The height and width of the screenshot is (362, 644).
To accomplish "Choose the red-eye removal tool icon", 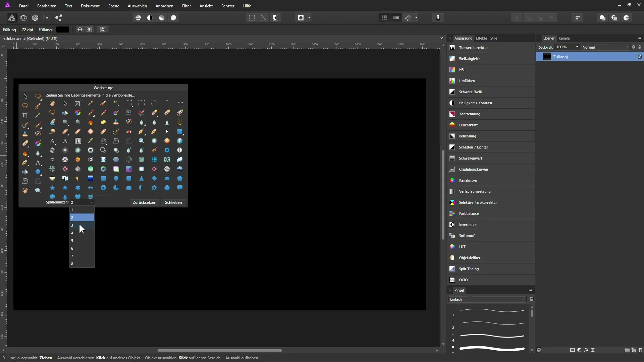I will pyautogui.click(x=129, y=132).
